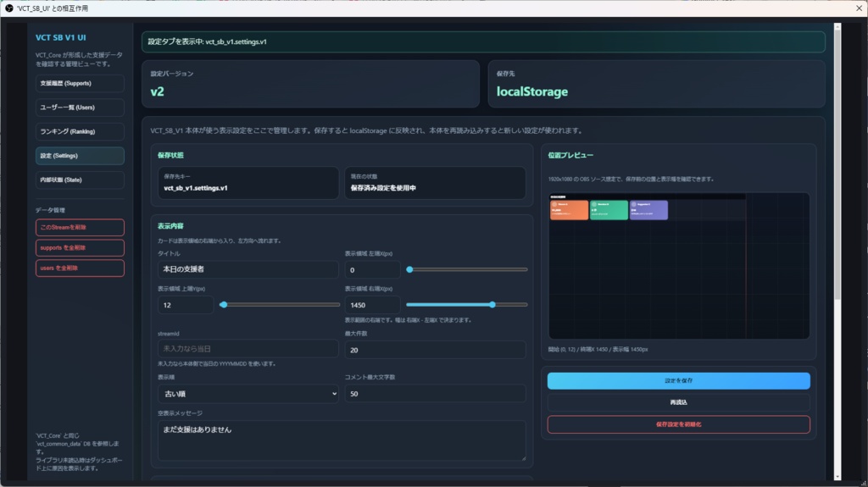Click the データ管理 sidebar label
The height and width of the screenshot is (487, 868).
(50, 210)
